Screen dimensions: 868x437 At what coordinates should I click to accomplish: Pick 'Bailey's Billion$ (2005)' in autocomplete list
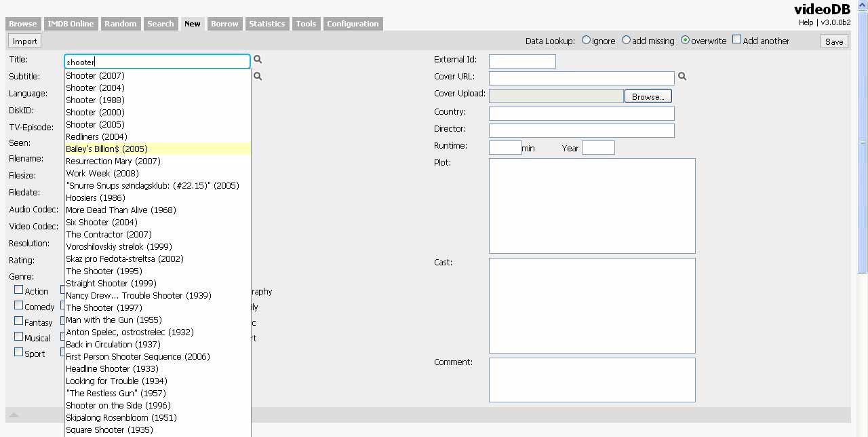pos(106,149)
